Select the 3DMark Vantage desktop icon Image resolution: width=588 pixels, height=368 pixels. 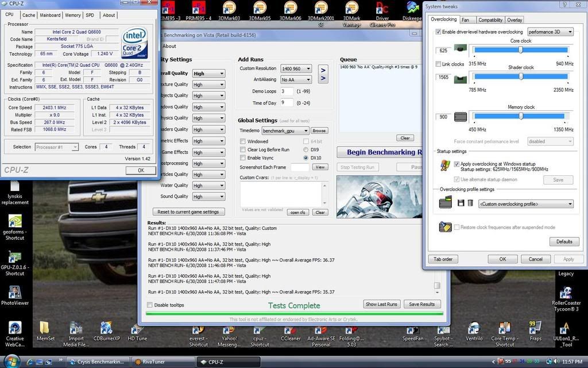click(x=352, y=14)
